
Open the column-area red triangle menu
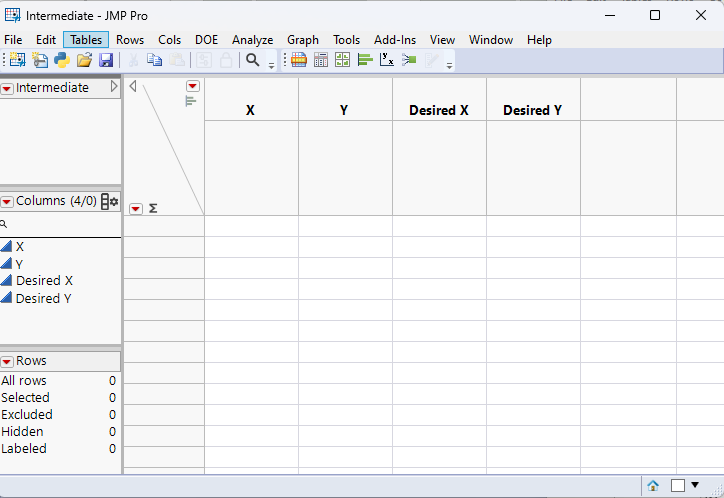click(193, 86)
